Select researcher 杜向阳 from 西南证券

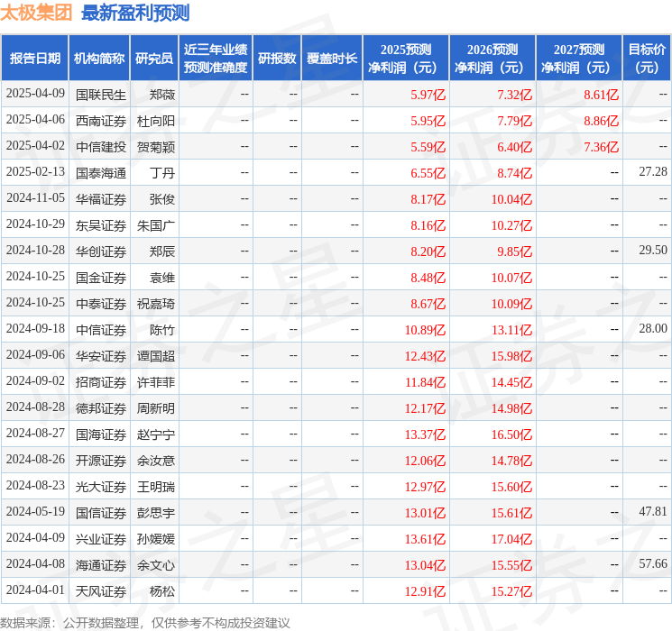coord(156,120)
